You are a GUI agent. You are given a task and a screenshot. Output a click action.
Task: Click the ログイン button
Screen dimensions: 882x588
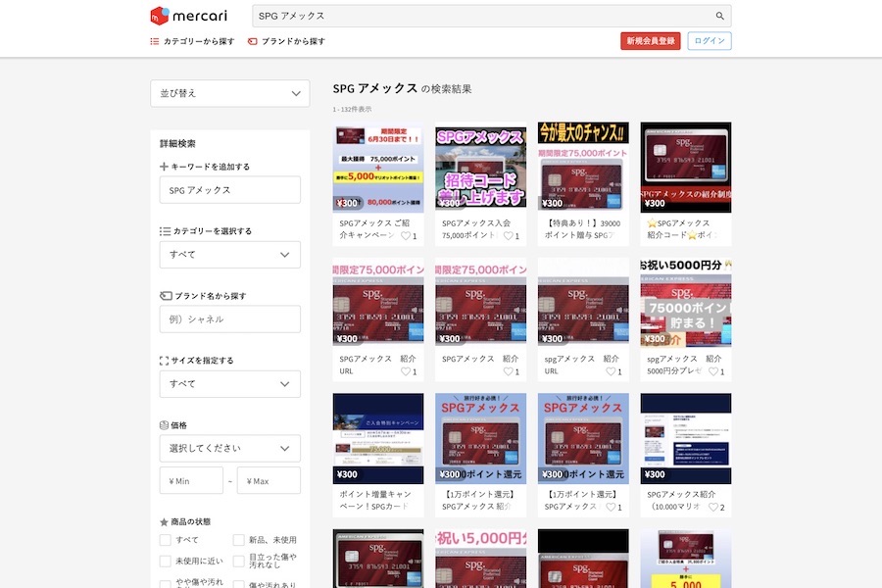710,40
